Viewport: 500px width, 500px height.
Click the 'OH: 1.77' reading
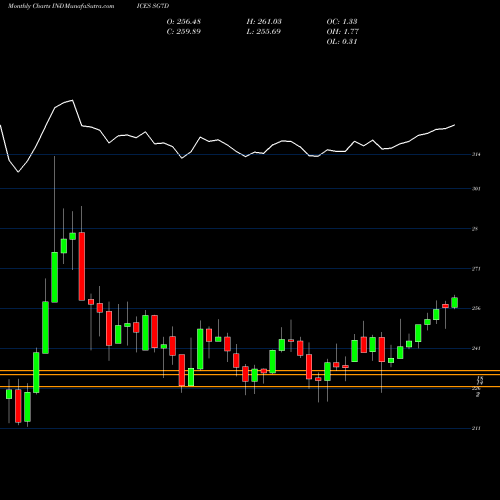[x=343, y=32]
